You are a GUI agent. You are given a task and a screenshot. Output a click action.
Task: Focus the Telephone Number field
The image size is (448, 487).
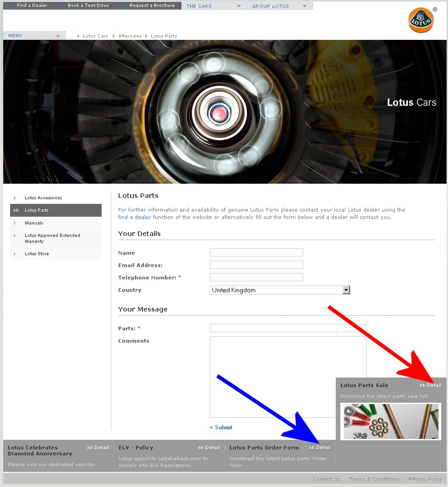point(257,277)
